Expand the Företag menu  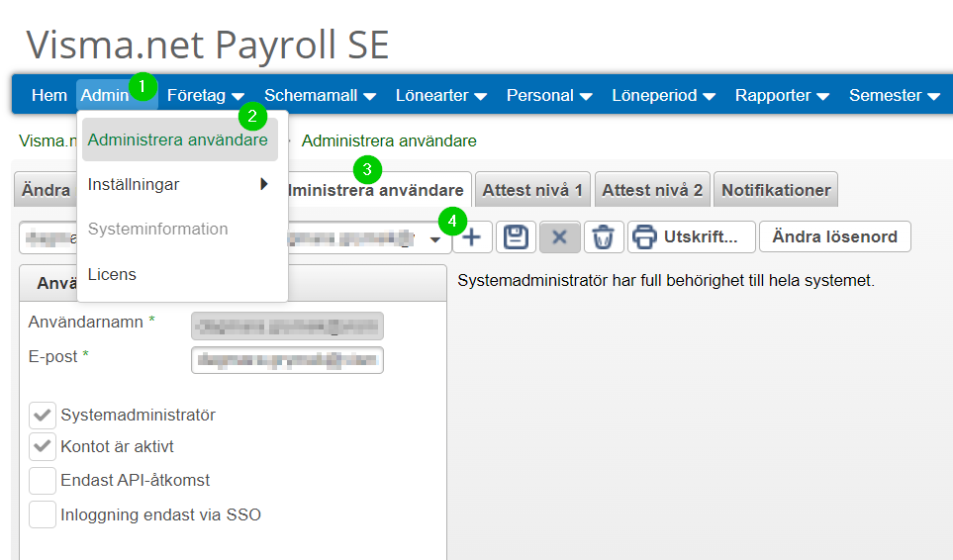click(x=206, y=95)
